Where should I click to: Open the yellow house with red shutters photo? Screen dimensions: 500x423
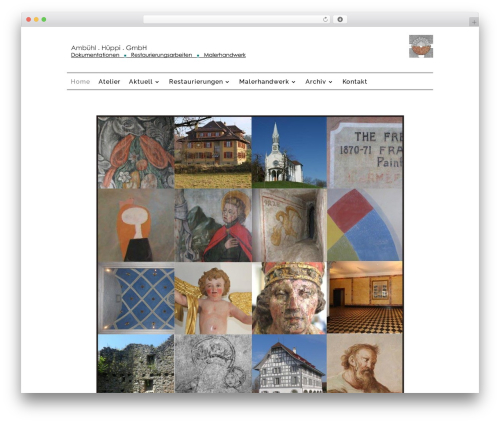coord(213,153)
